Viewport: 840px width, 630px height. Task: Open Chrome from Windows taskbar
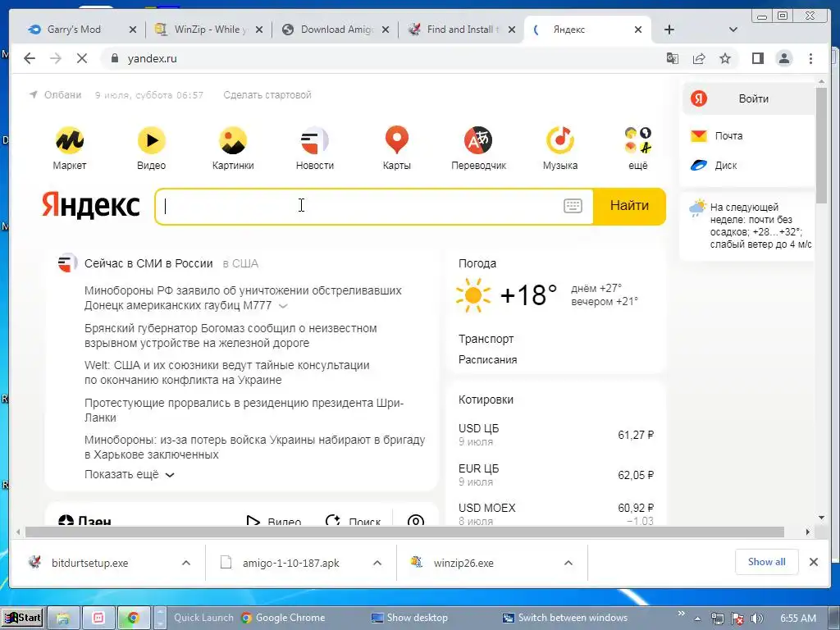[x=133, y=618]
